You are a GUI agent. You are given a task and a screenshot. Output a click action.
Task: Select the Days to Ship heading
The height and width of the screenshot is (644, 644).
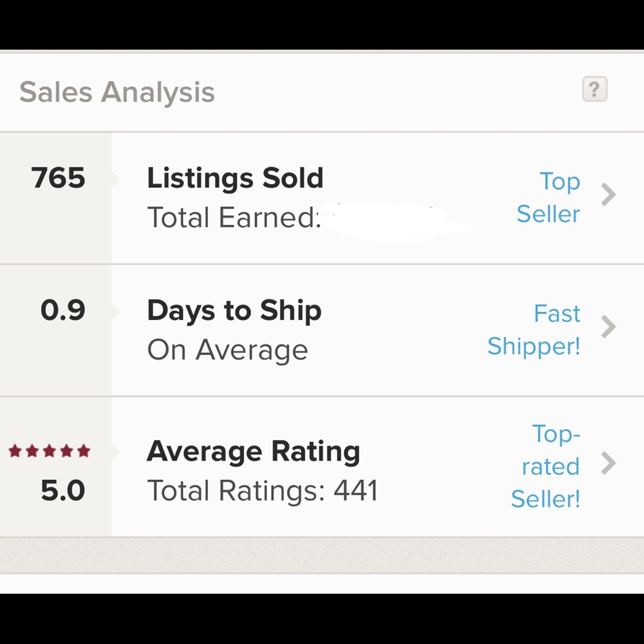[234, 311]
